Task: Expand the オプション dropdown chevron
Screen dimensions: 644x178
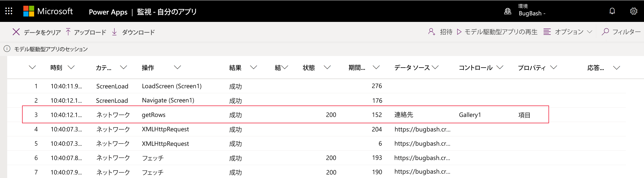Action: click(589, 32)
